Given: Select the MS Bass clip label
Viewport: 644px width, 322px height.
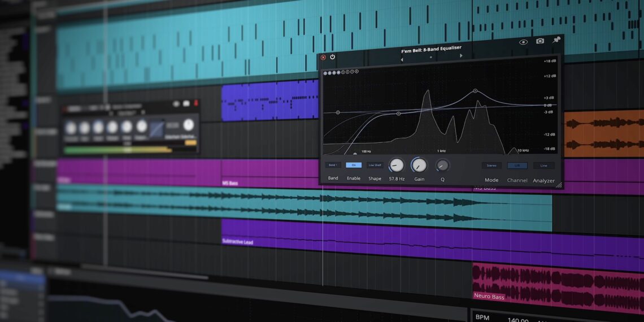Looking at the screenshot, I should click(230, 183).
